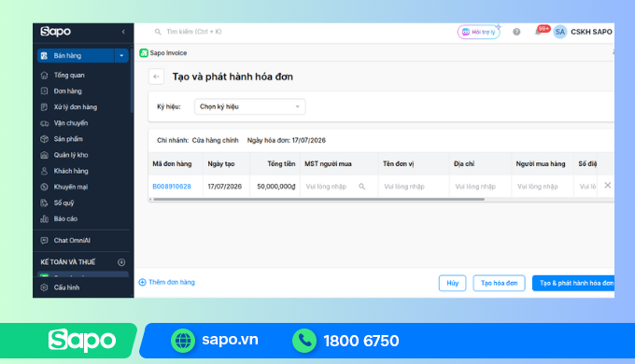This screenshot has width=635, height=364.
Task: Click the Sản phẩm box icon
Action: [x=45, y=139]
